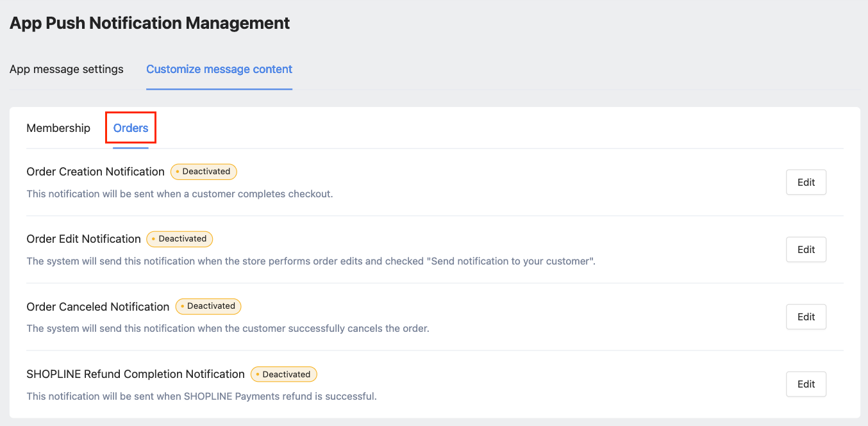Screen dimensions: 868x426
Task: Open the Membership sub-tab
Action: pos(58,128)
